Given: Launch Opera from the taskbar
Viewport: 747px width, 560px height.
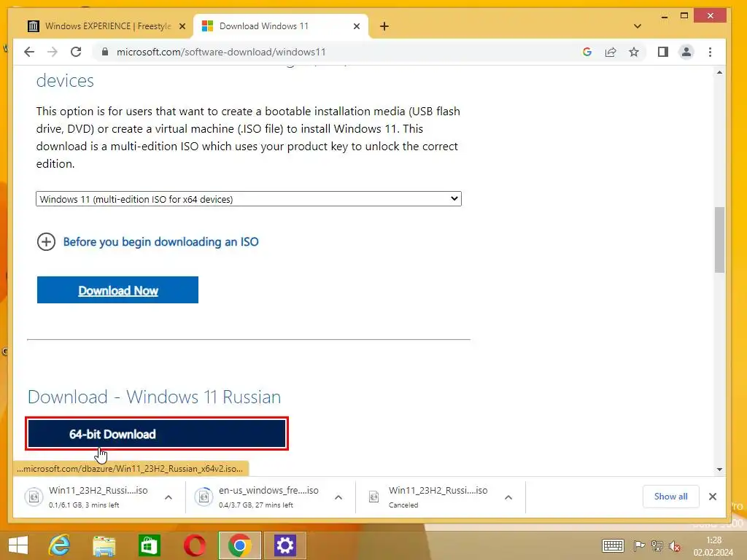Looking at the screenshot, I should point(195,545).
